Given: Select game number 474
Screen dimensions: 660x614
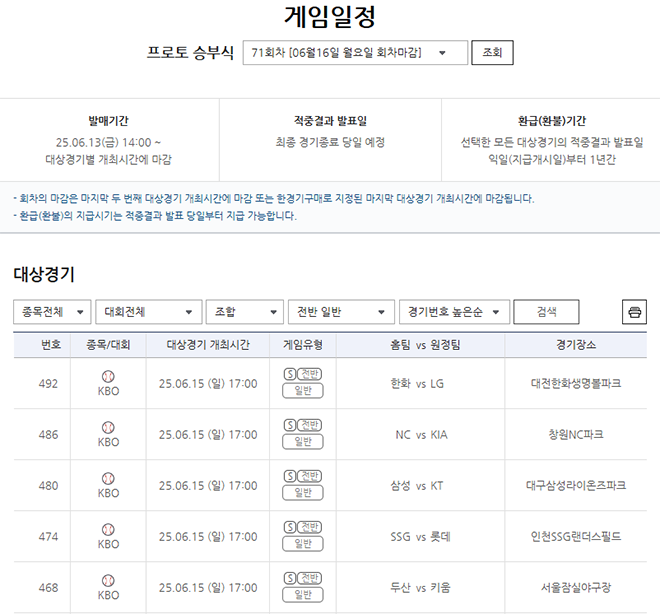Looking at the screenshot, I should [x=48, y=537].
